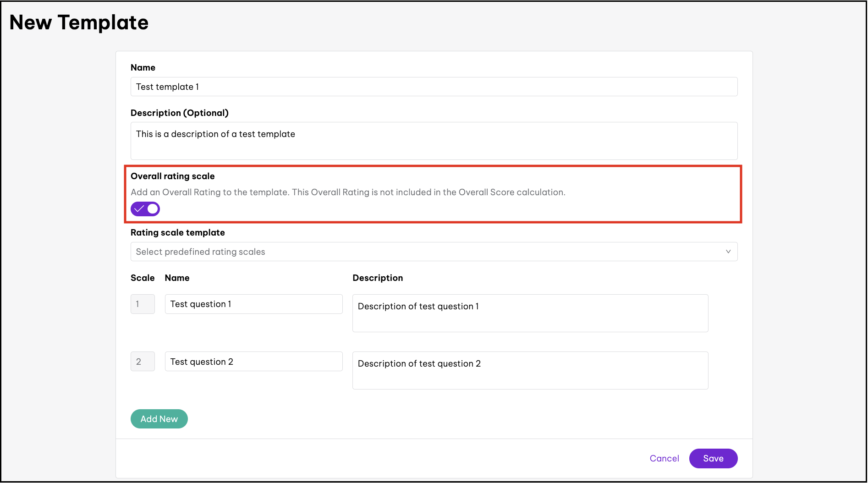The image size is (868, 483).
Task: Select the Test question 1 name input
Action: 253,304
